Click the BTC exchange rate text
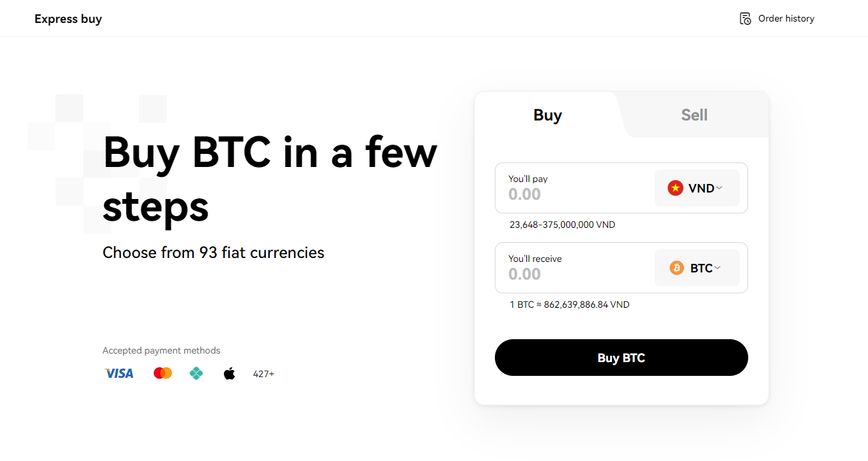This screenshot has width=868, height=461. (x=569, y=304)
